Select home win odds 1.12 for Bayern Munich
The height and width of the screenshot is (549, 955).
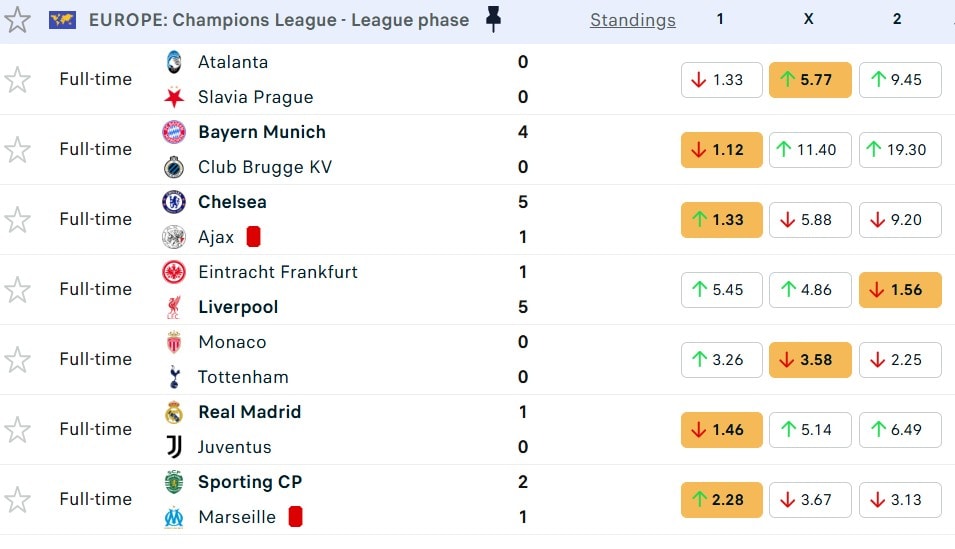(x=721, y=150)
